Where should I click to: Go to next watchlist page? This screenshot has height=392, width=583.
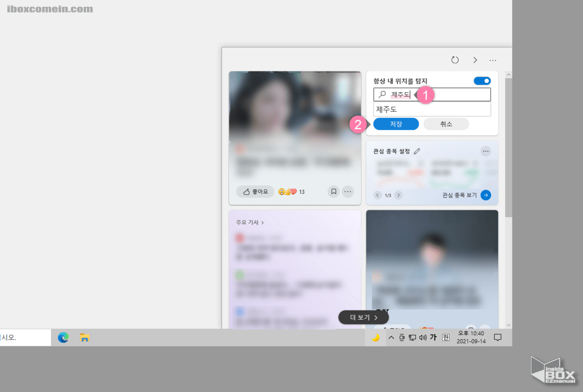click(398, 195)
